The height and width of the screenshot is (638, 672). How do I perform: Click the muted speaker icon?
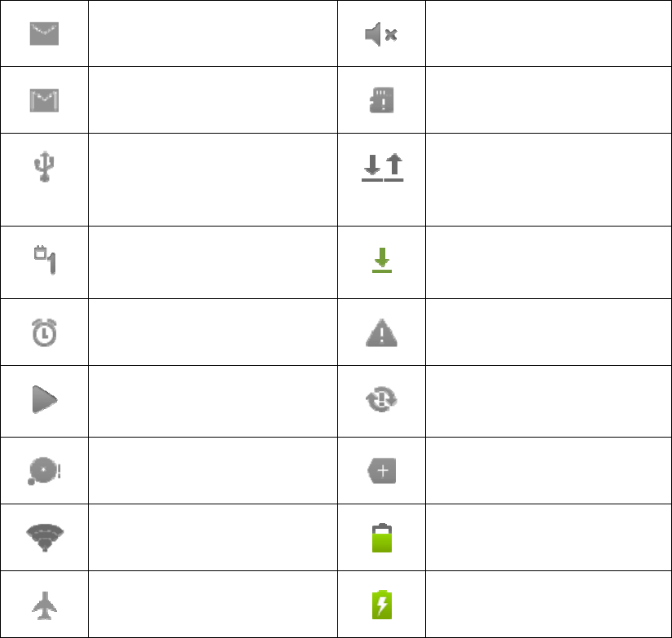pyautogui.click(x=381, y=34)
